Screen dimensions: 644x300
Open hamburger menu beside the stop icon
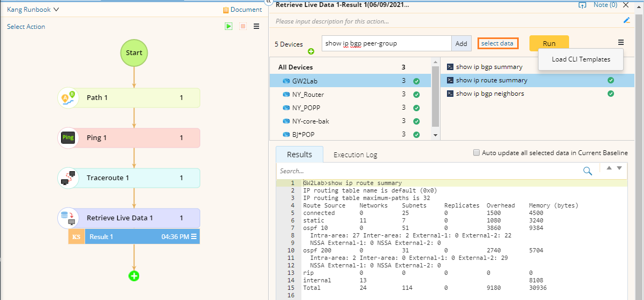pos(256,26)
